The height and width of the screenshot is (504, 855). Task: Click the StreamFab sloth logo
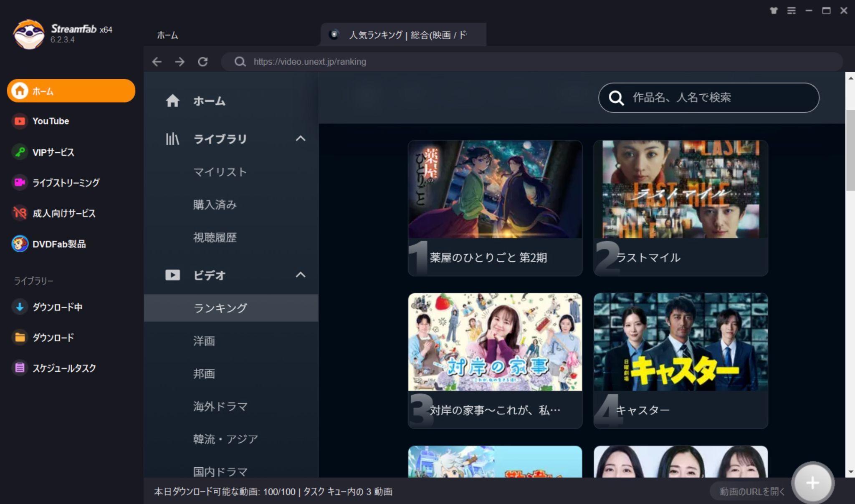[x=28, y=34]
